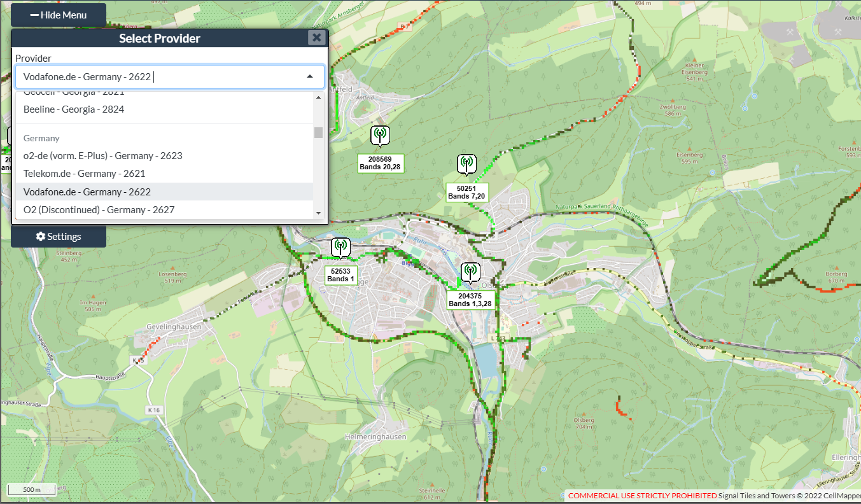Click the Germany group header
Viewport: 861px width, 504px height.
tap(41, 138)
